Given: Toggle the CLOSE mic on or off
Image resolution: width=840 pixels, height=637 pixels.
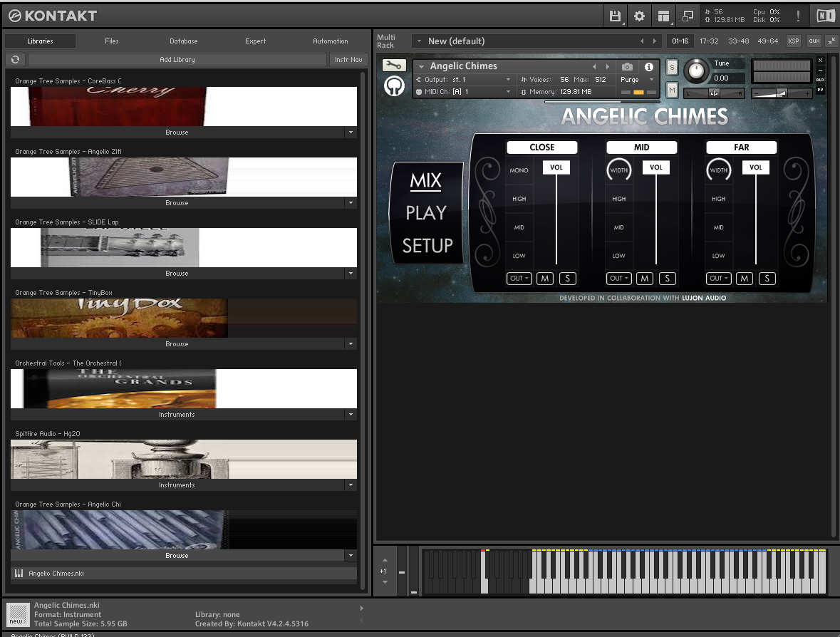Looking at the screenshot, I should coord(542,147).
